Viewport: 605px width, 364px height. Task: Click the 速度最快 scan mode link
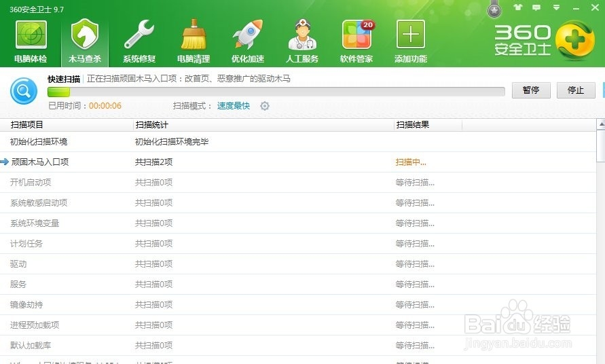pos(234,106)
